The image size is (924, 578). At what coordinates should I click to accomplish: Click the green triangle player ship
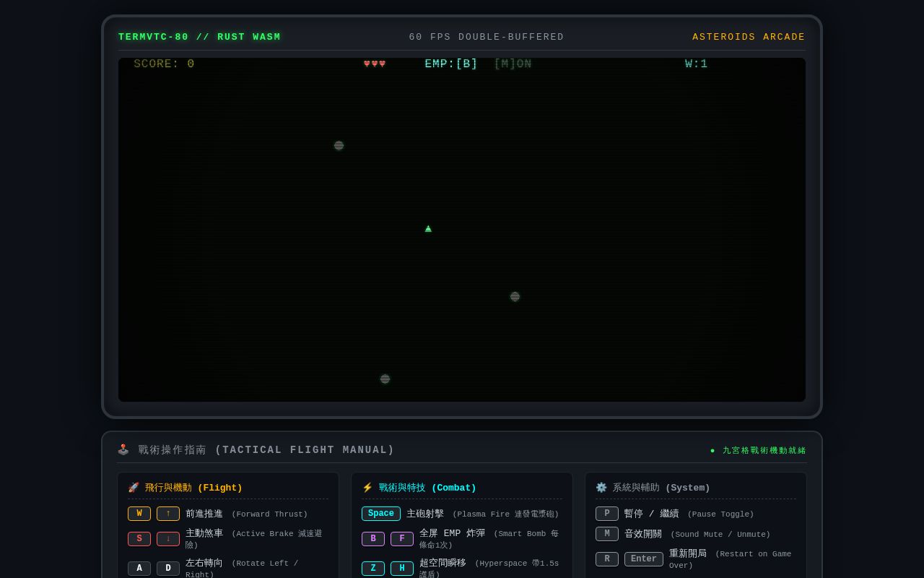(x=428, y=229)
